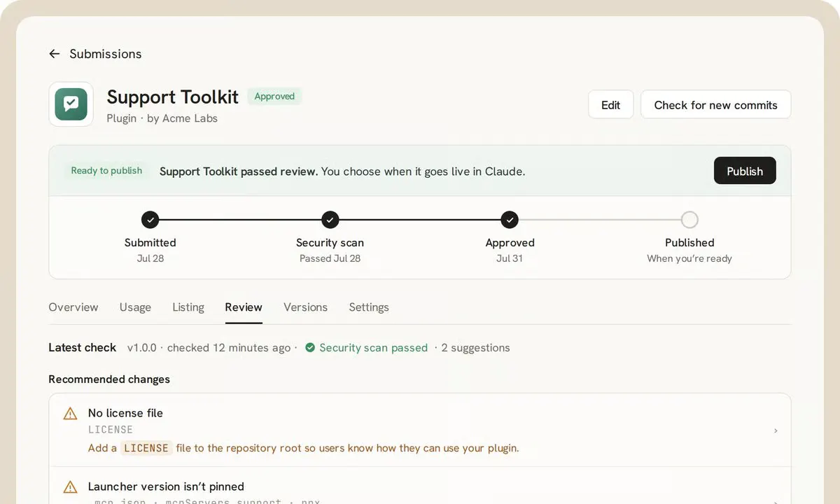Click the 'Submitted' step label

[x=150, y=243]
